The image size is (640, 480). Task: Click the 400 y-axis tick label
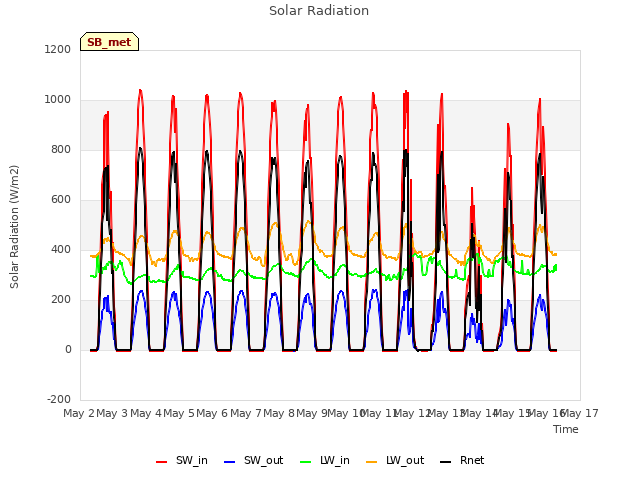point(61,250)
